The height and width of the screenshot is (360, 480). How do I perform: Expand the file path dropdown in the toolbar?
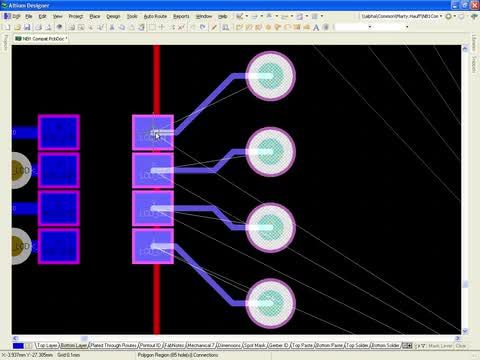[441, 16]
